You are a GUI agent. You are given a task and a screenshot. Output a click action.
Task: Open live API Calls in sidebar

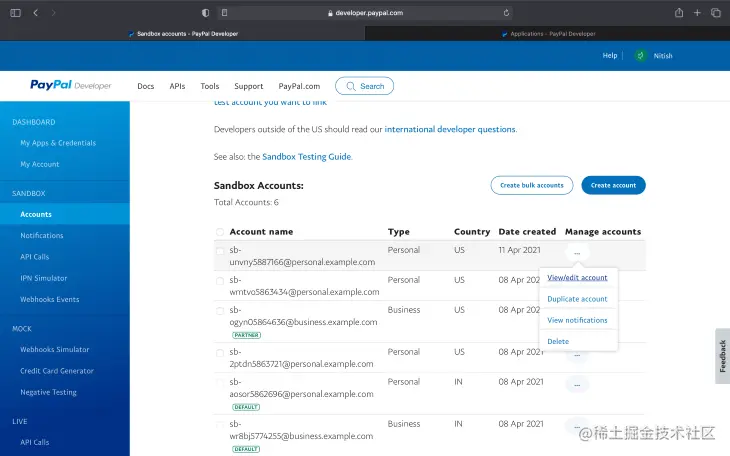coord(34,442)
